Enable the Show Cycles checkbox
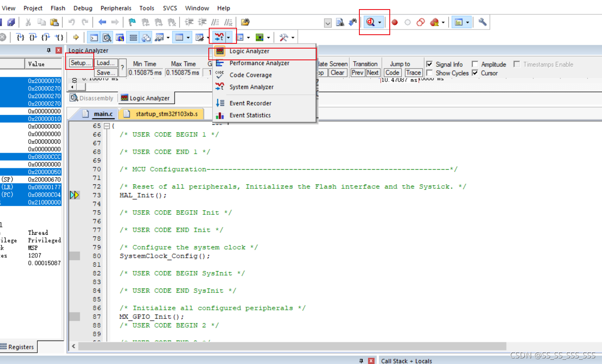Screen dimensions: 602x364 click(x=429, y=73)
